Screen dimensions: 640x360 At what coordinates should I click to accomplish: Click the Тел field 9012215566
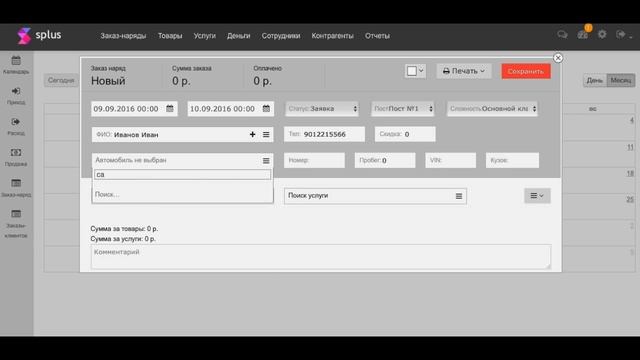[324, 134]
